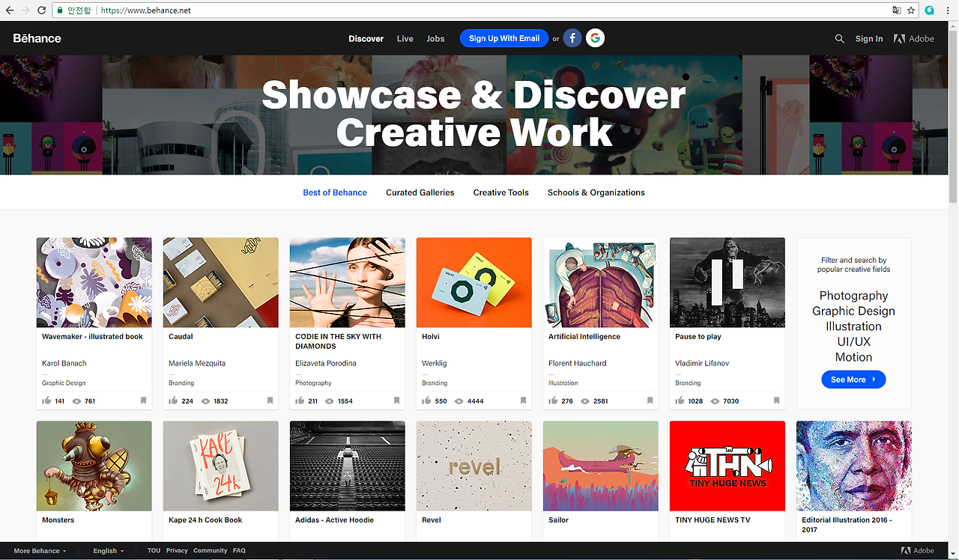The width and height of the screenshot is (959, 560).
Task: Open the Privacy footer link
Action: coord(177,551)
